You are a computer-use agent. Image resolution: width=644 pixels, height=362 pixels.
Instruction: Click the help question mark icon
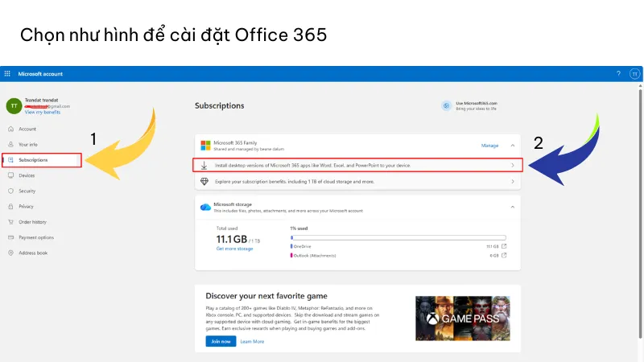pos(618,73)
